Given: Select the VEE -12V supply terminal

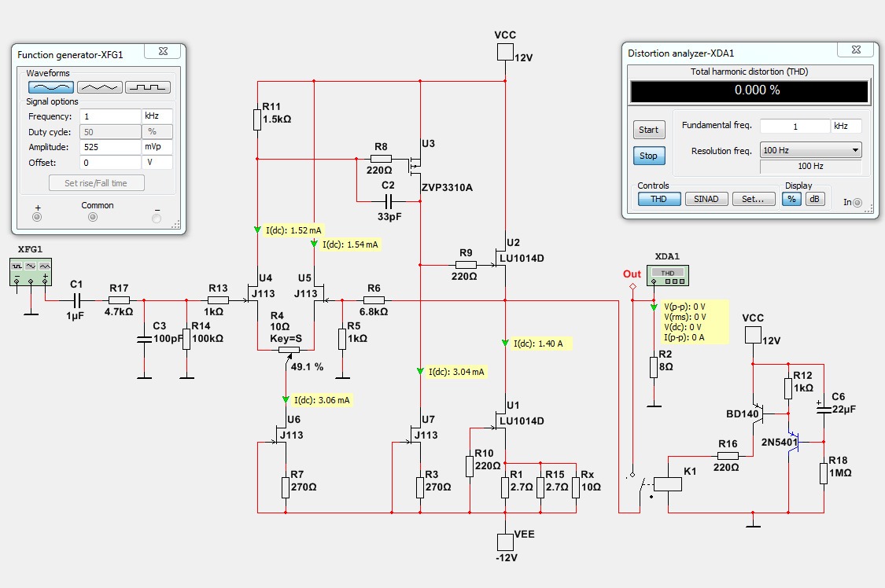Looking at the screenshot, I should [505, 542].
